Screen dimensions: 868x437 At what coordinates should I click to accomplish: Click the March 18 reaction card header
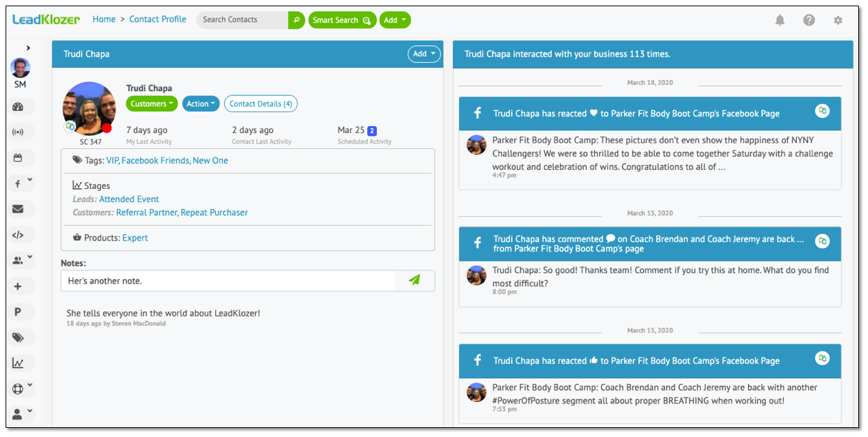tap(650, 114)
